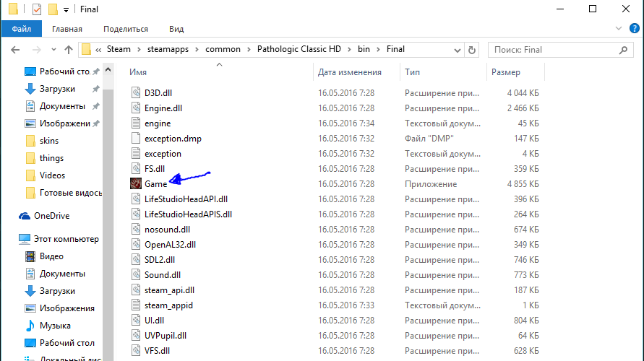Select the UI.dll file icon
The height and width of the screenshot is (361, 644).
[x=136, y=321]
